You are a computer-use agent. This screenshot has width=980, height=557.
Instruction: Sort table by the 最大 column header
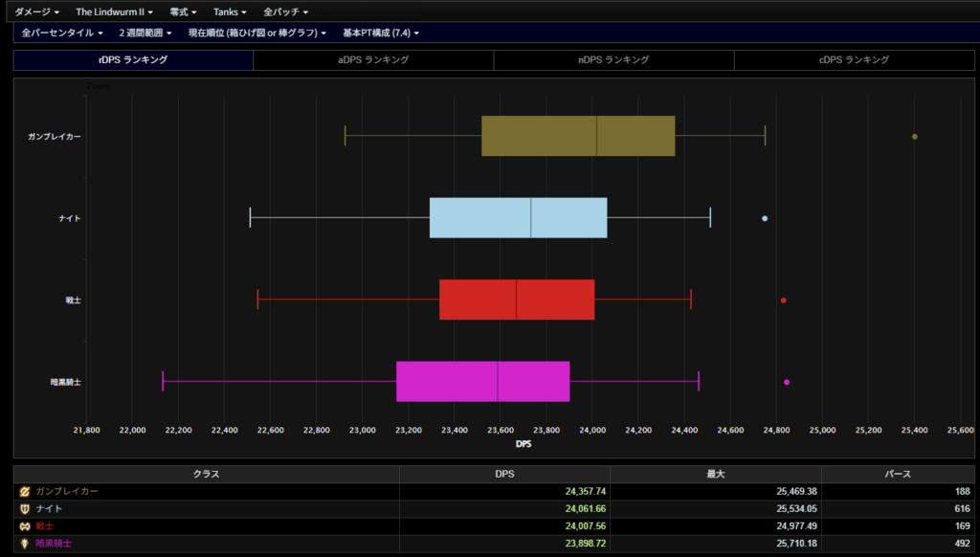(715, 474)
